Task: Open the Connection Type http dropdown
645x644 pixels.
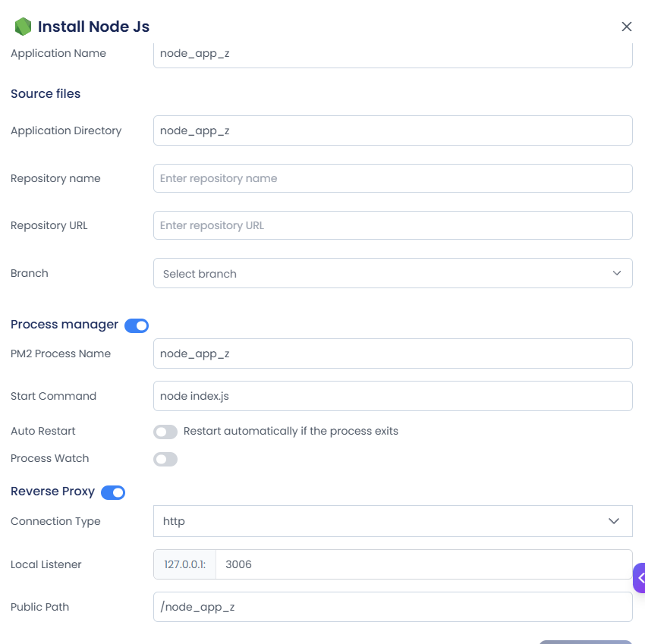Action: click(393, 521)
